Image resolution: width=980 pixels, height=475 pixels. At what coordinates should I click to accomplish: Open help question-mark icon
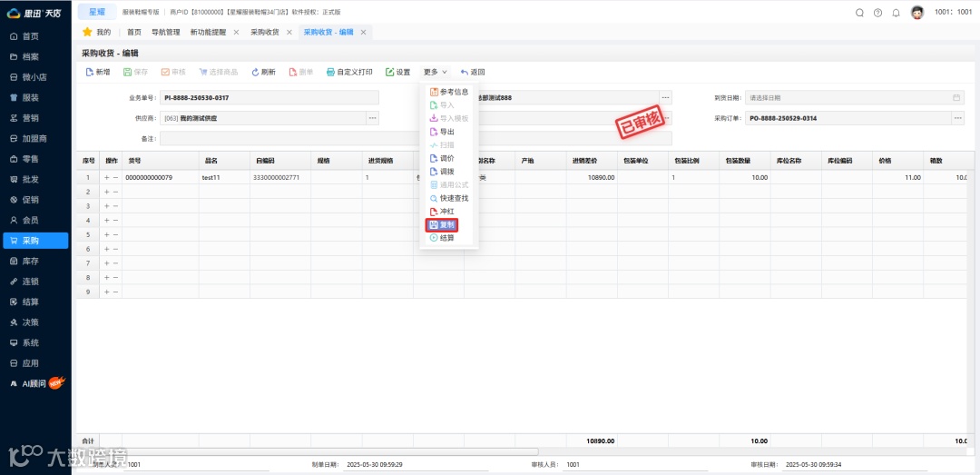pos(877,13)
